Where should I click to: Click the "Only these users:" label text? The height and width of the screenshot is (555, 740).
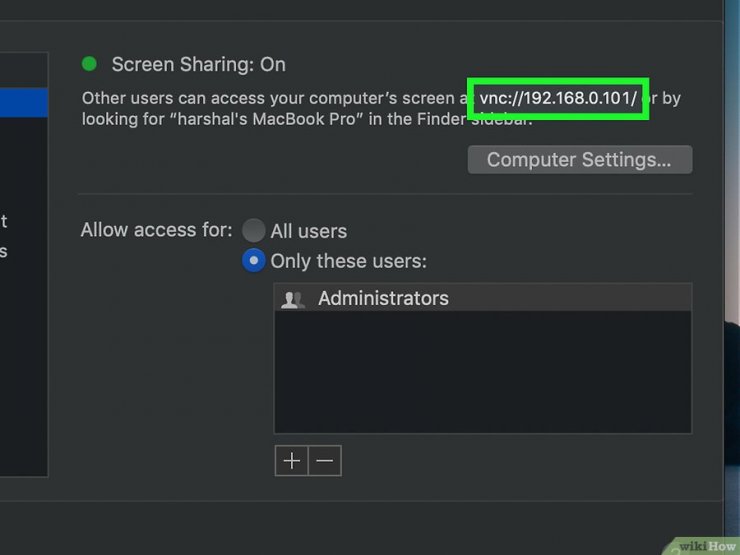click(x=348, y=261)
